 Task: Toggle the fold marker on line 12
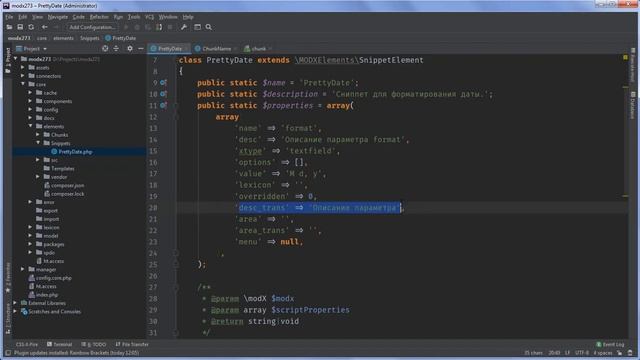176,117
